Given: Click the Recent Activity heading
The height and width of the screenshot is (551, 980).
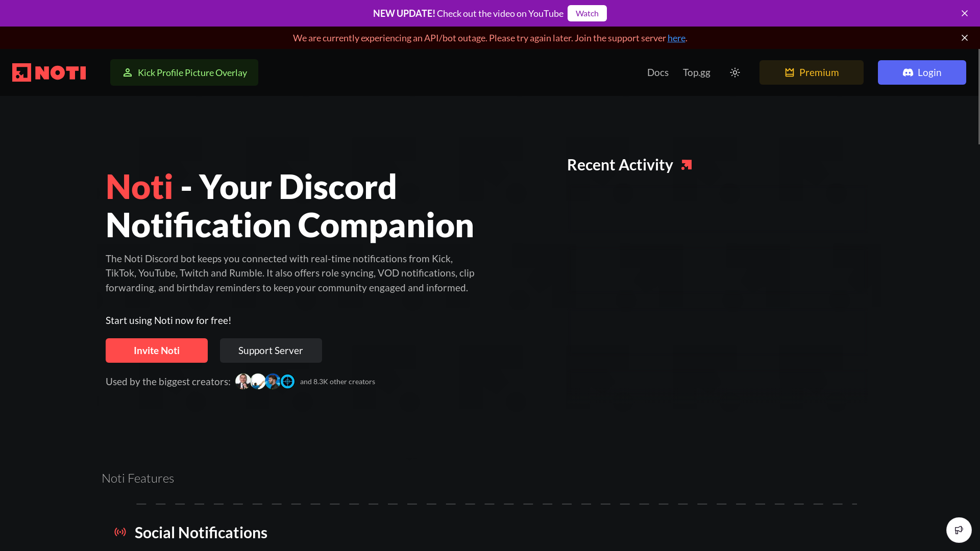Looking at the screenshot, I should pyautogui.click(x=620, y=165).
